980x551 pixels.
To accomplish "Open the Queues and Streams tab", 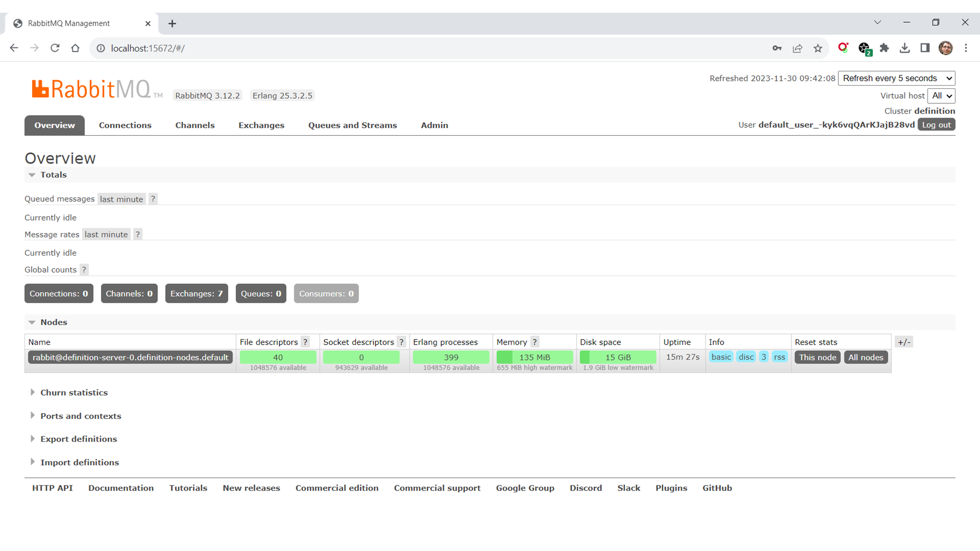I will point(352,125).
